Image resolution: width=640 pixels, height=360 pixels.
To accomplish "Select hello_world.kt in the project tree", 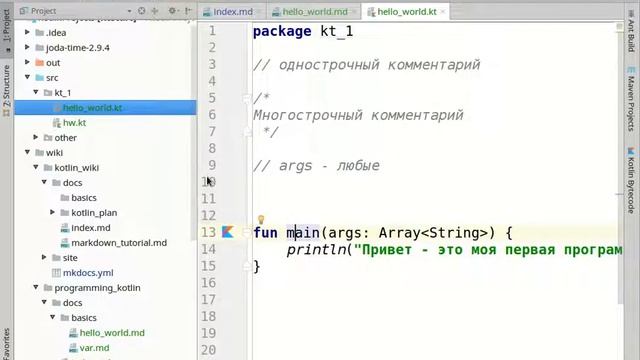I will (92, 108).
